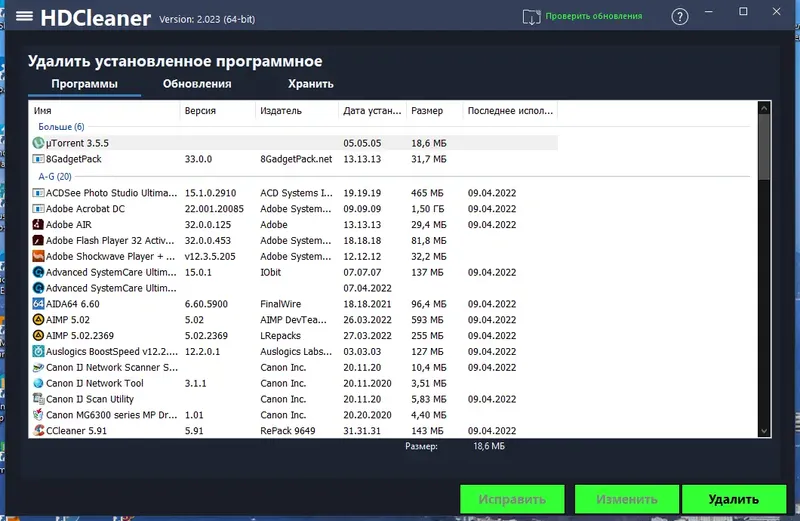Collapse the Больше (6) group
Screen dimensions: 800x521
(x=61, y=127)
